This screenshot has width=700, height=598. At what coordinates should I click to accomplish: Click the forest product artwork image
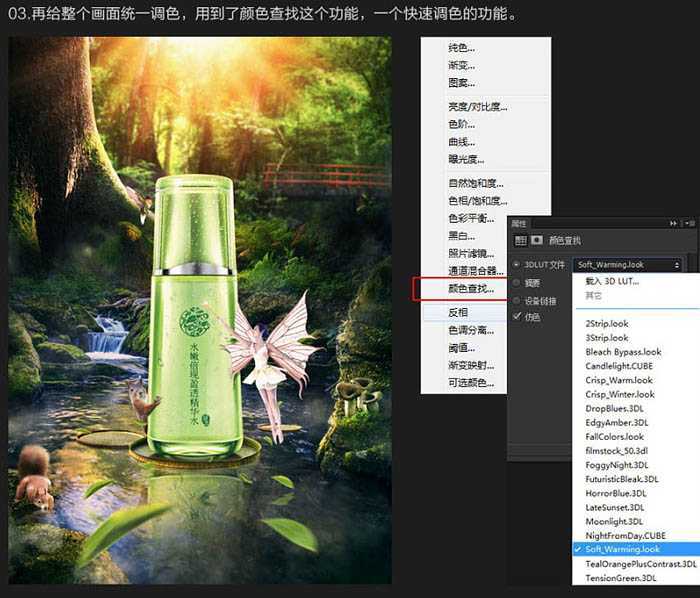pos(200,310)
